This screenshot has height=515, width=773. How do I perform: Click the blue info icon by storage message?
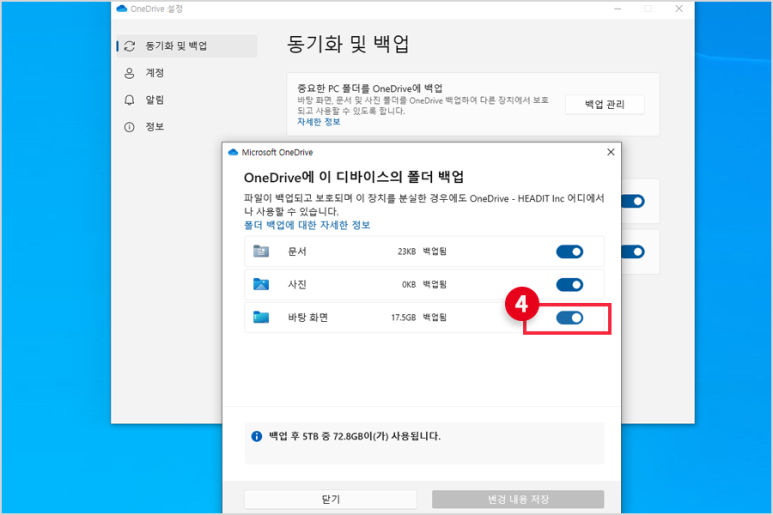(x=256, y=436)
